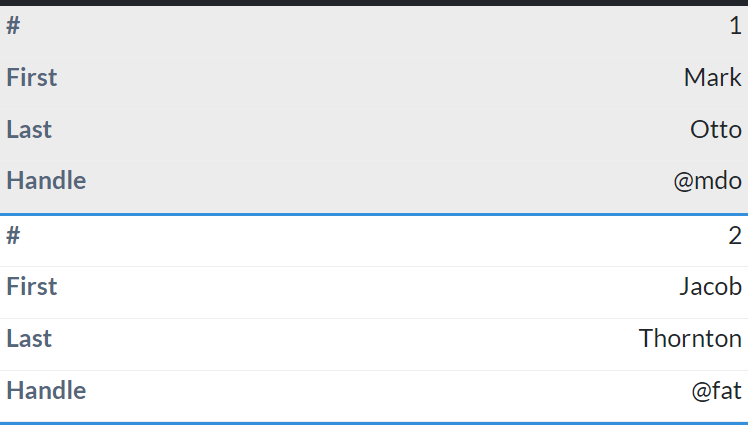Open the @mdo handle

(707, 182)
